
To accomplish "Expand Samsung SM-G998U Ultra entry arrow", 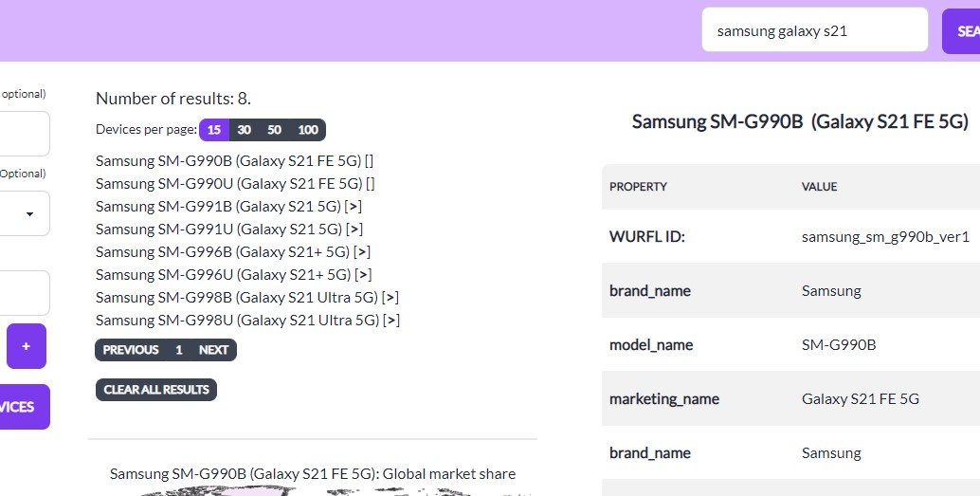I will (391, 321).
